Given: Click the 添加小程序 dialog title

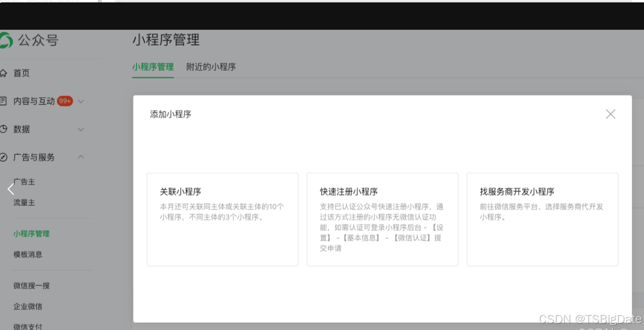Looking at the screenshot, I should tap(171, 114).
